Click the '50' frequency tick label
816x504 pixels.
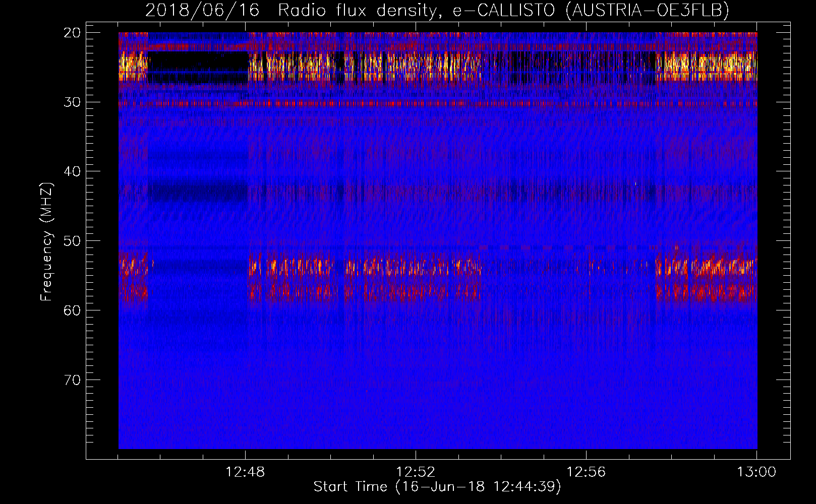[x=73, y=241]
